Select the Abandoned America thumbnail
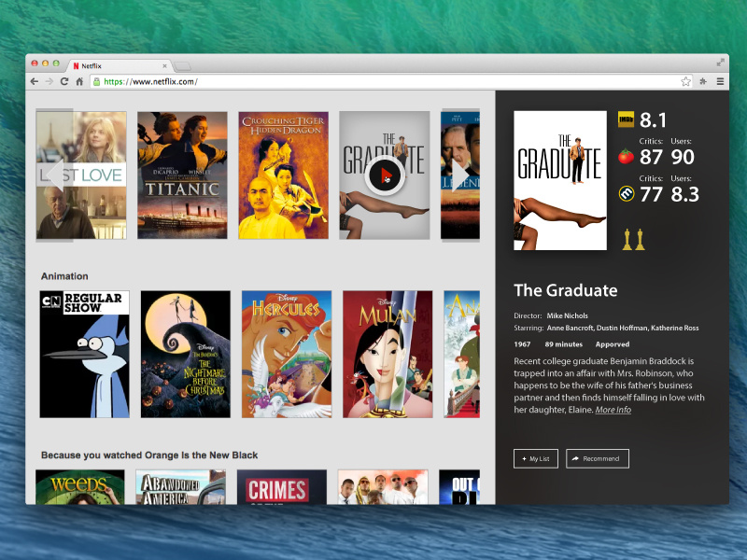This screenshot has height=560, width=747. (180, 487)
